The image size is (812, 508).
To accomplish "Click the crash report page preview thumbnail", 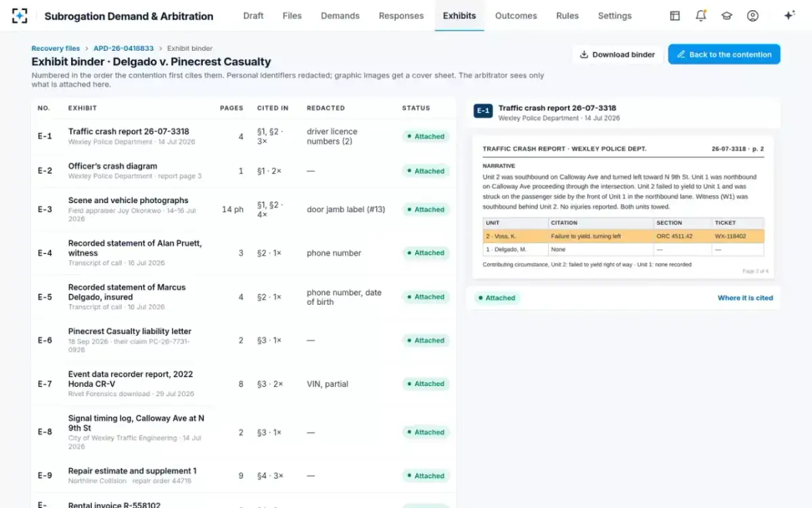I will coord(623,207).
